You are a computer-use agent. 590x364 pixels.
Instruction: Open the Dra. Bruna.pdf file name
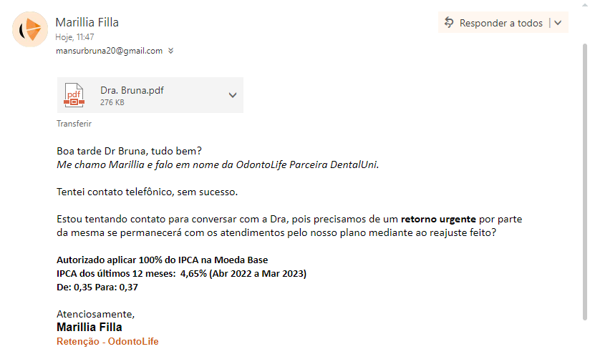[x=132, y=90]
